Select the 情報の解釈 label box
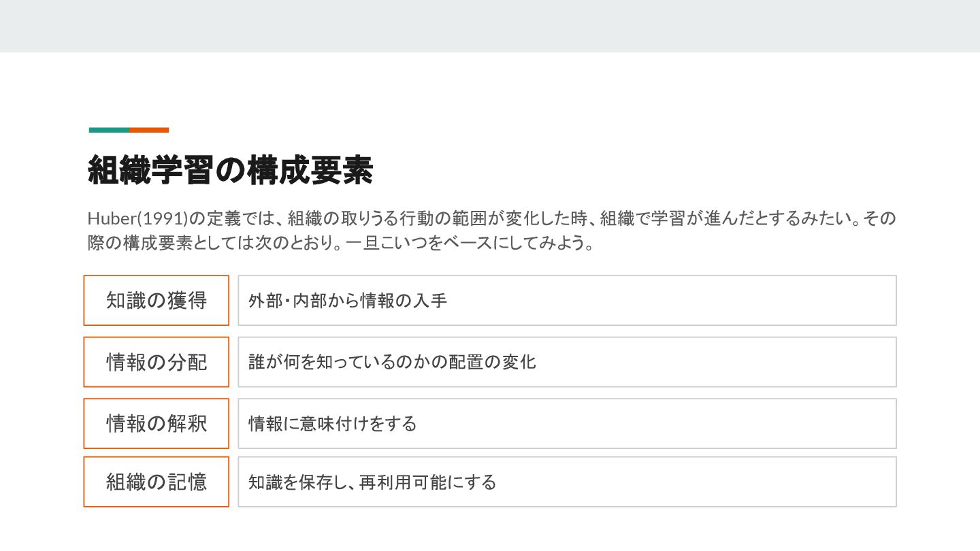The height and width of the screenshot is (551, 980). tap(157, 423)
